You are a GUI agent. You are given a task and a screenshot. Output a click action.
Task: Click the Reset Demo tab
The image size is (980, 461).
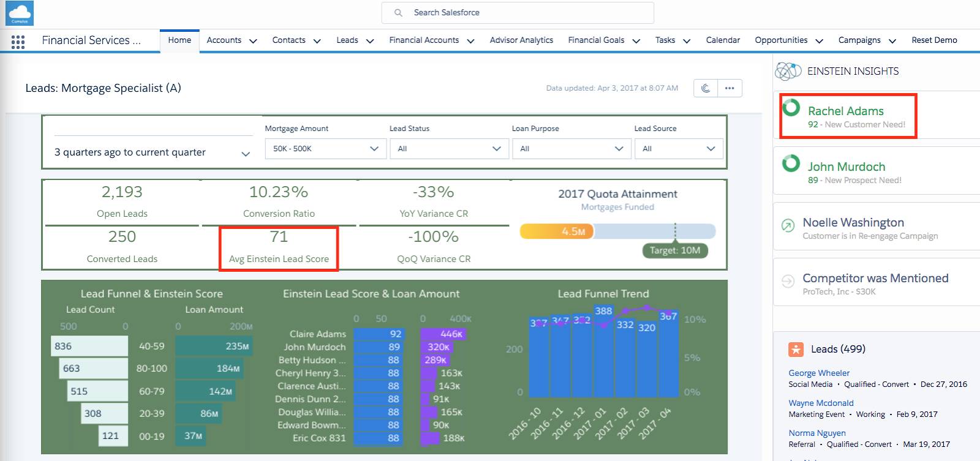tap(934, 40)
